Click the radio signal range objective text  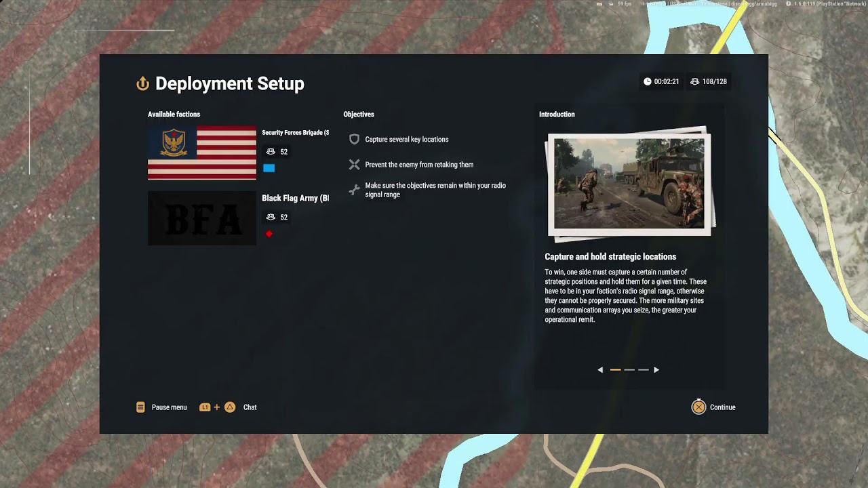click(435, 190)
